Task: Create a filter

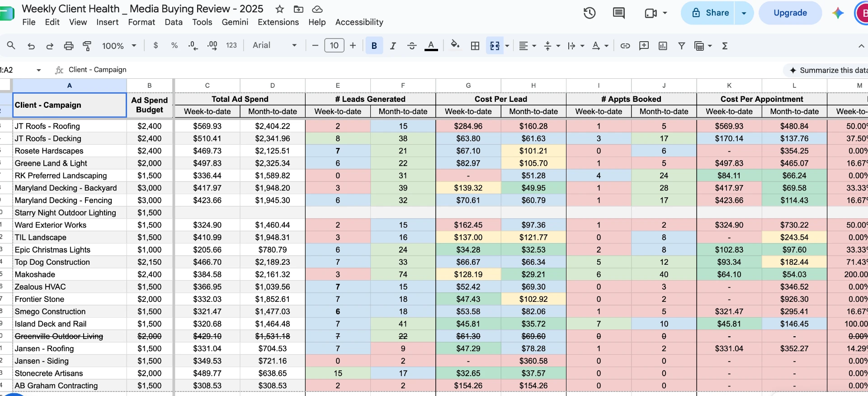Action: (682, 46)
